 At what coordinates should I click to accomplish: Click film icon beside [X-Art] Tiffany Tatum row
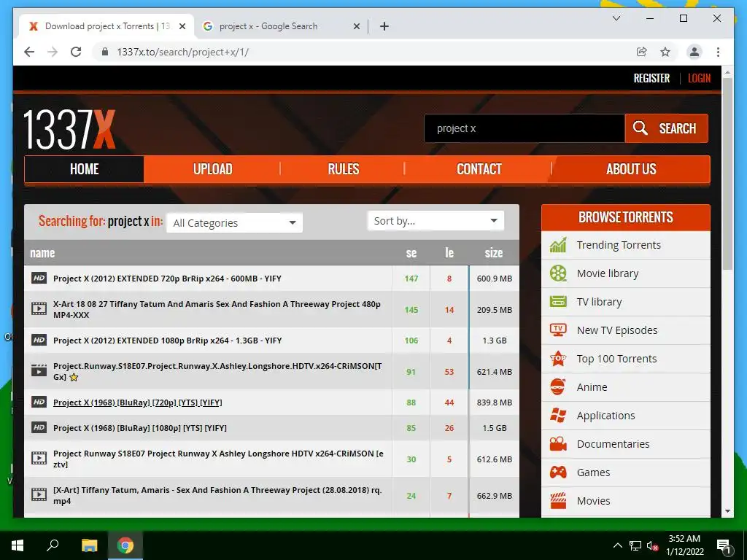pyautogui.click(x=39, y=495)
